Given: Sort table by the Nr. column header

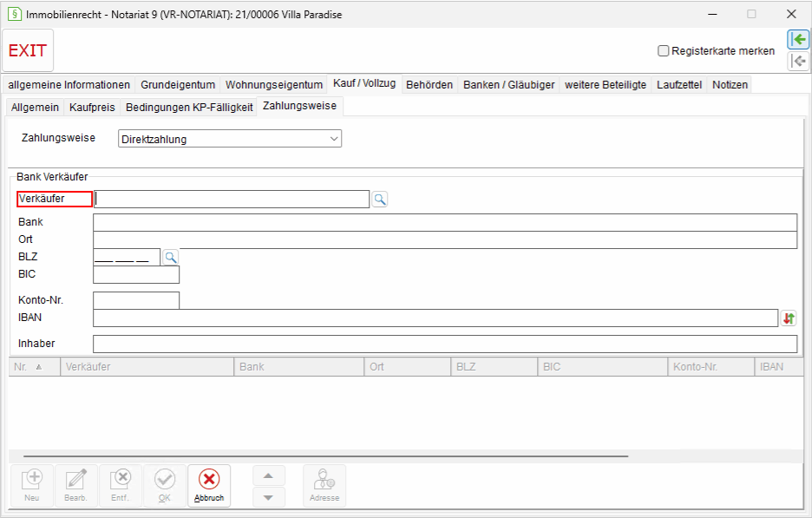Looking at the screenshot, I should [x=34, y=367].
